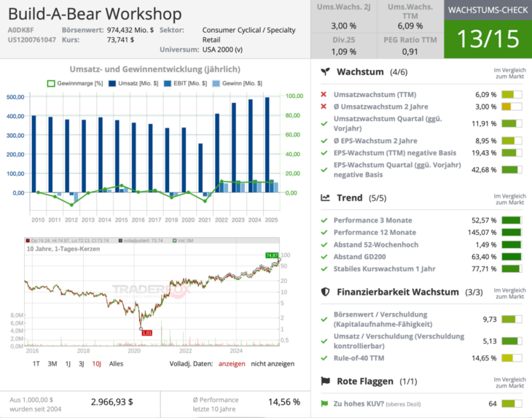Click the Finanzierbarkeit shield icon

[x=325, y=292]
